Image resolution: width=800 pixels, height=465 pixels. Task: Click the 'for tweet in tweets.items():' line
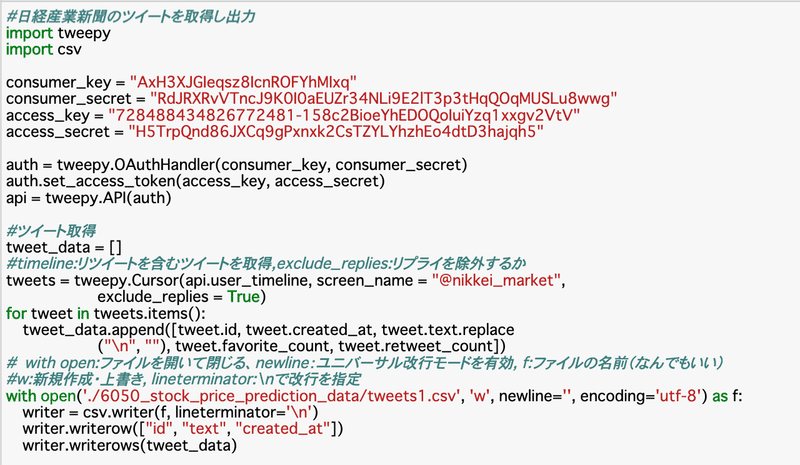tap(106, 313)
